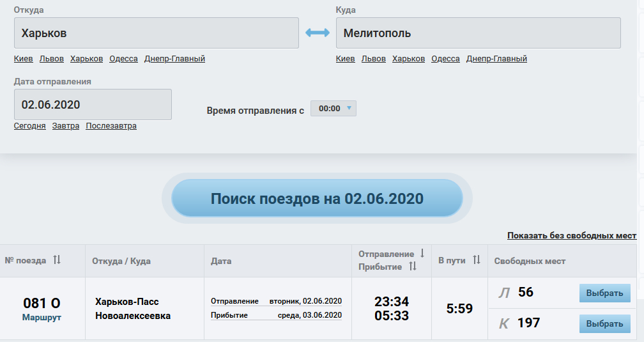This screenshot has width=644, height=342.
Task: Click the № поезда column header
Action: click(26, 261)
